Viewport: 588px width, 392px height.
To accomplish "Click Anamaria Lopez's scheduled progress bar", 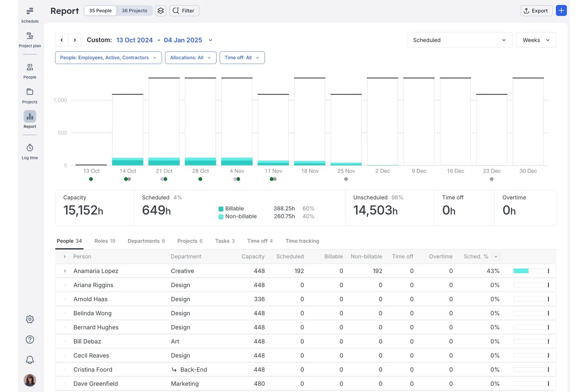I will click(x=531, y=271).
